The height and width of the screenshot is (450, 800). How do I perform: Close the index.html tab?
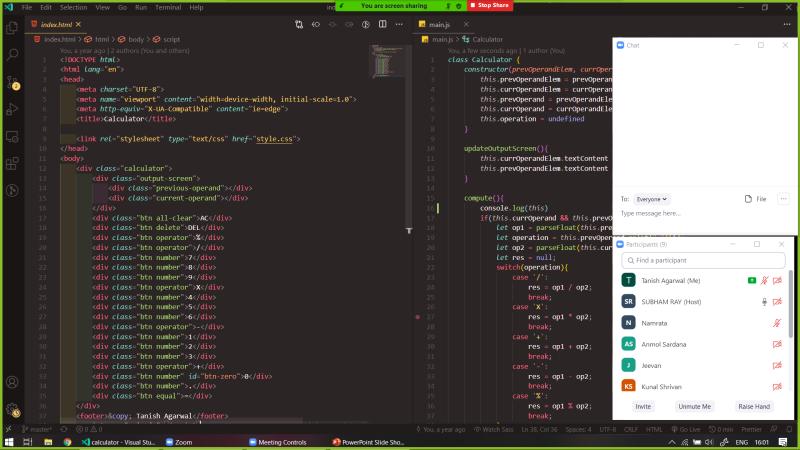(78, 24)
